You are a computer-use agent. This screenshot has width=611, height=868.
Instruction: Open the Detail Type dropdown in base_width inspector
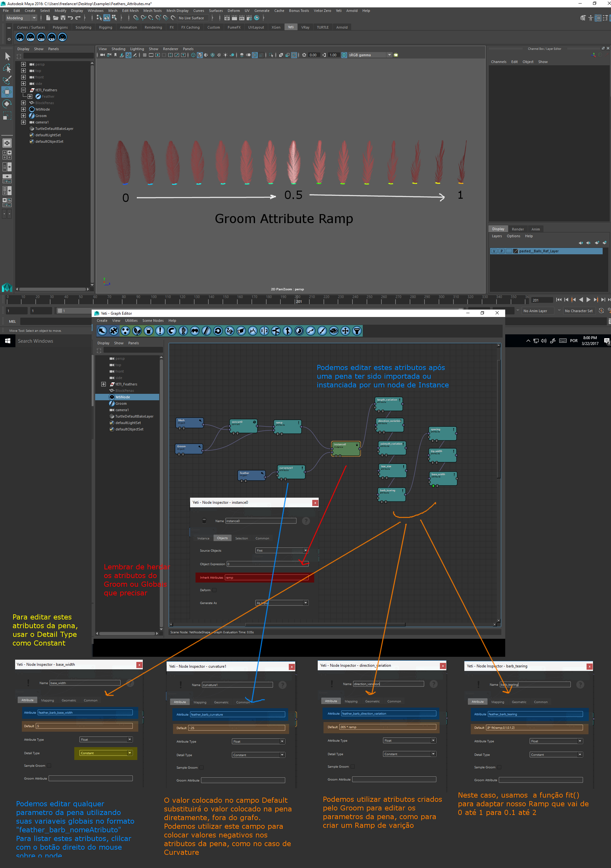[106, 753]
